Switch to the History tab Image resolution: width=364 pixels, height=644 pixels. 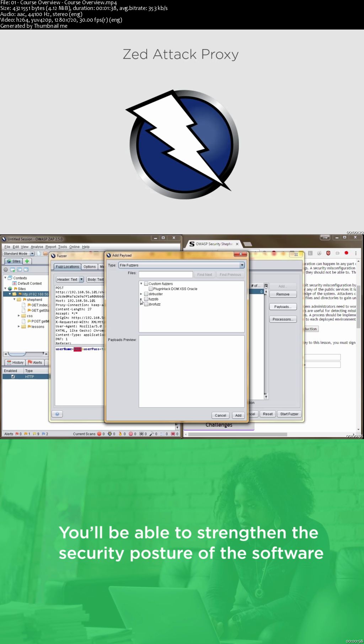tap(15, 362)
